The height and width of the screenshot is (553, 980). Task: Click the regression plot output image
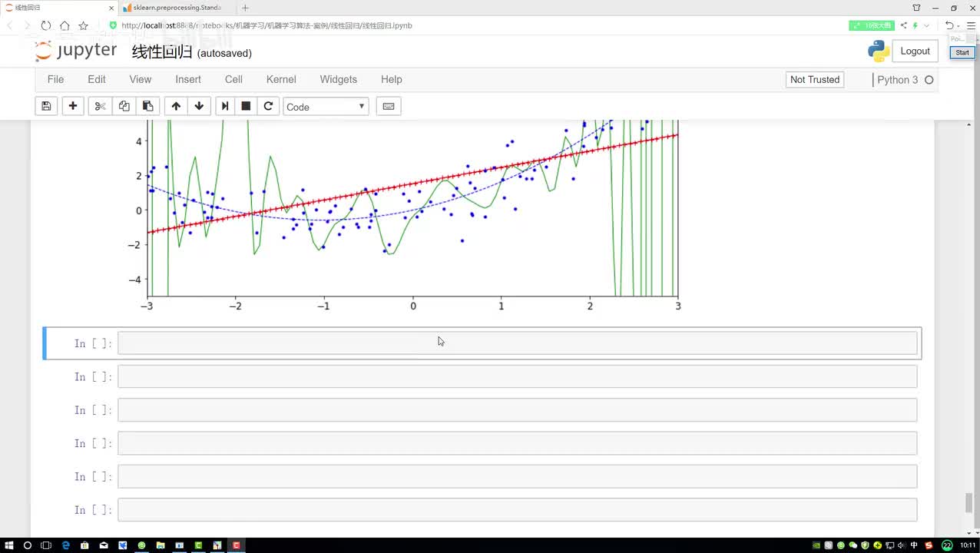pos(404,217)
